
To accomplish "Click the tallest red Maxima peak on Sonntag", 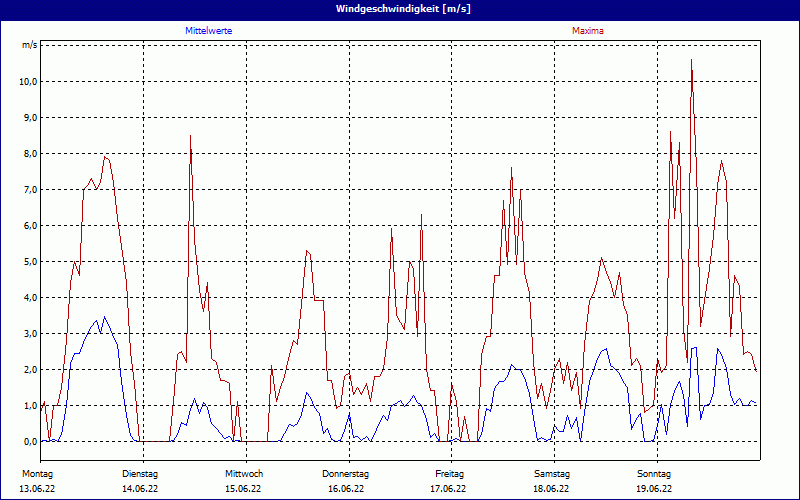I will pyautogui.click(x=691, y=62).
